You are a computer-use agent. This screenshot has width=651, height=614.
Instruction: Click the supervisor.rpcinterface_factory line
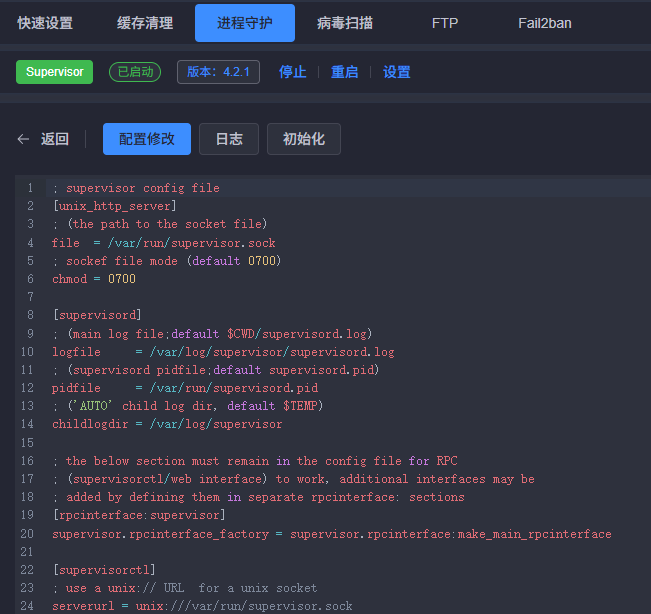[332, 534]
